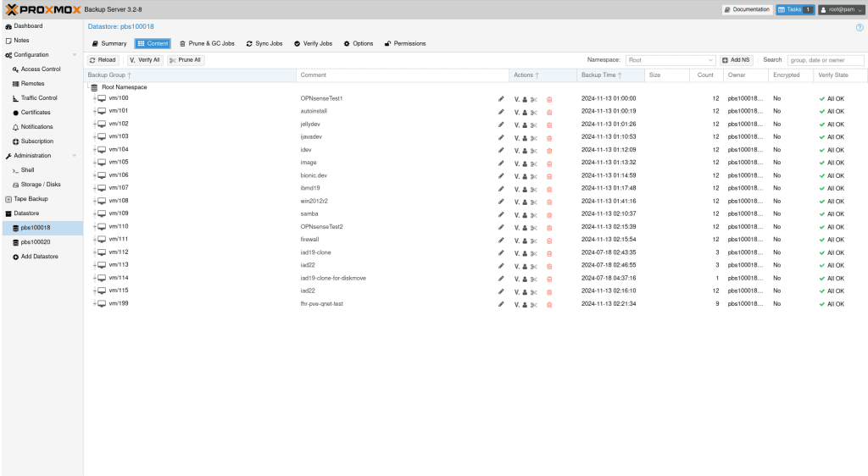
Task: Click the prune scissors icon for vm/102
Action: [534, 125]
